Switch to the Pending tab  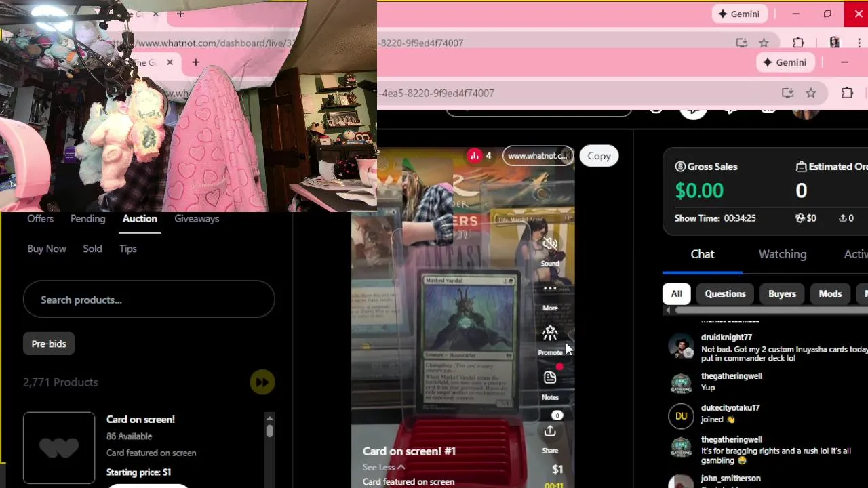point(88,219)
